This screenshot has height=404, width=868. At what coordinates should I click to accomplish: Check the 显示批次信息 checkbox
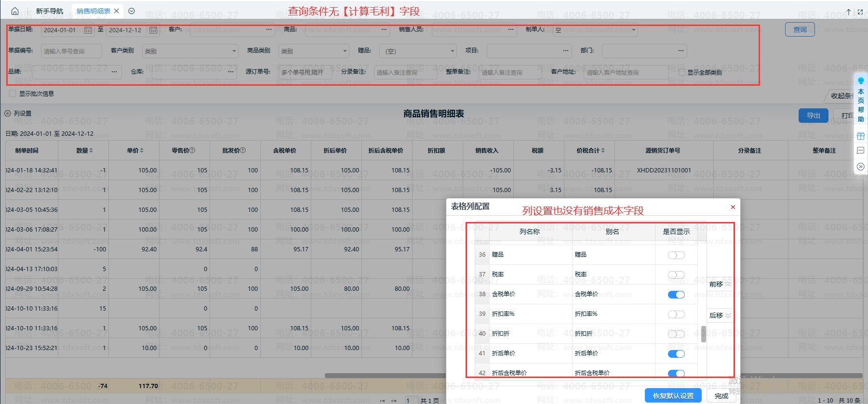click(x=13, y=93)
